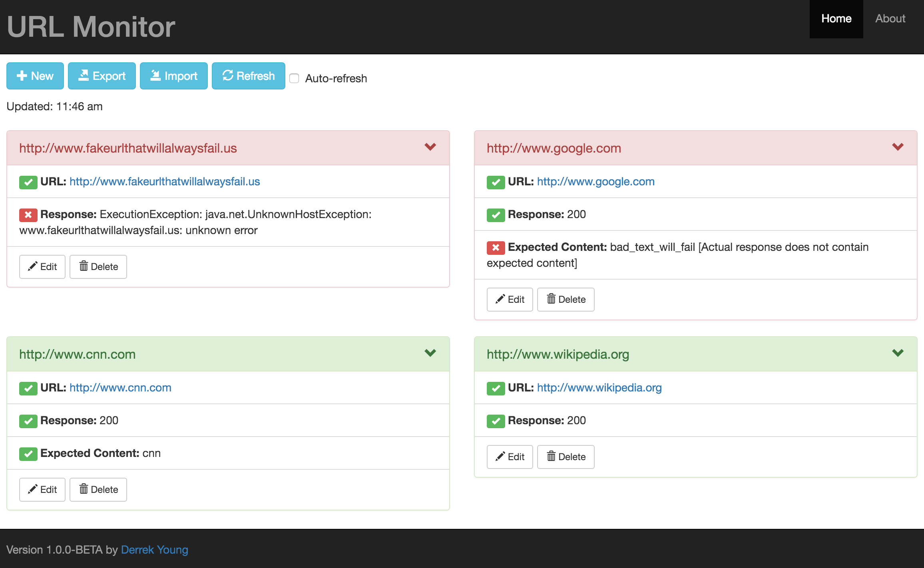Click green check icon beside wikipedia Response
This screenshot has width=924, height=568.
tap(496, 421)
